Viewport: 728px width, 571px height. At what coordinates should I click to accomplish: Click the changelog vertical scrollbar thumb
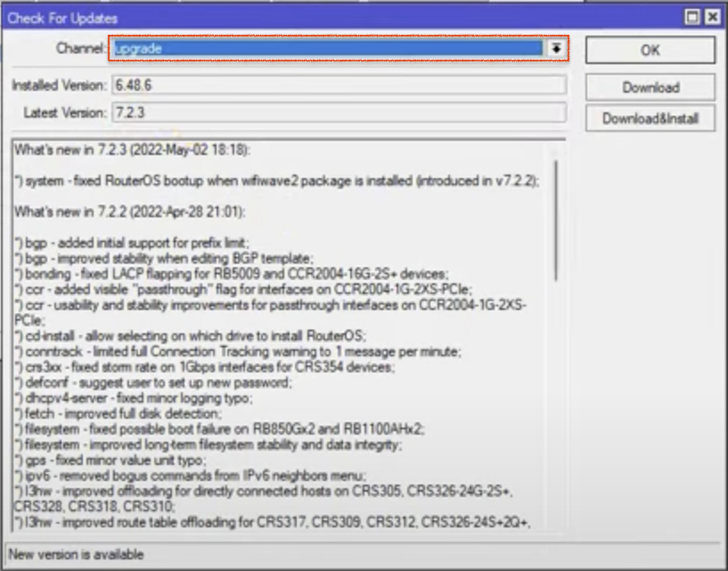tap(556, 221)
